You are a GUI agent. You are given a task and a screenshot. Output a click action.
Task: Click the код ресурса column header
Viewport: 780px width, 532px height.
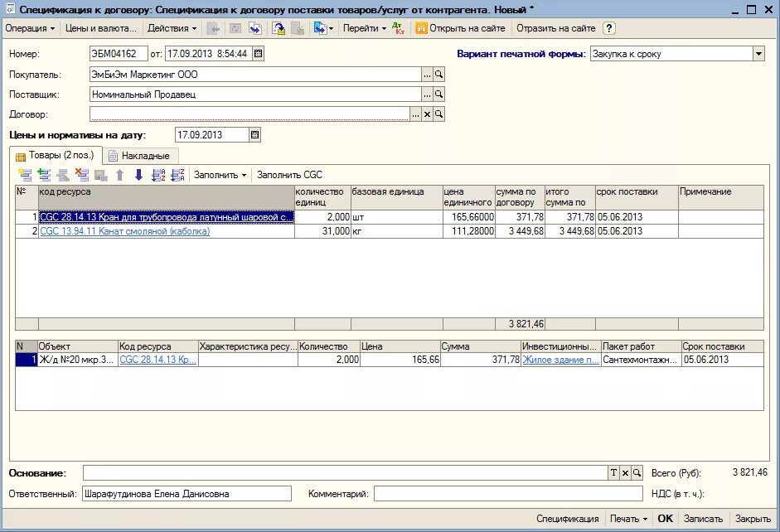[167, 197]
